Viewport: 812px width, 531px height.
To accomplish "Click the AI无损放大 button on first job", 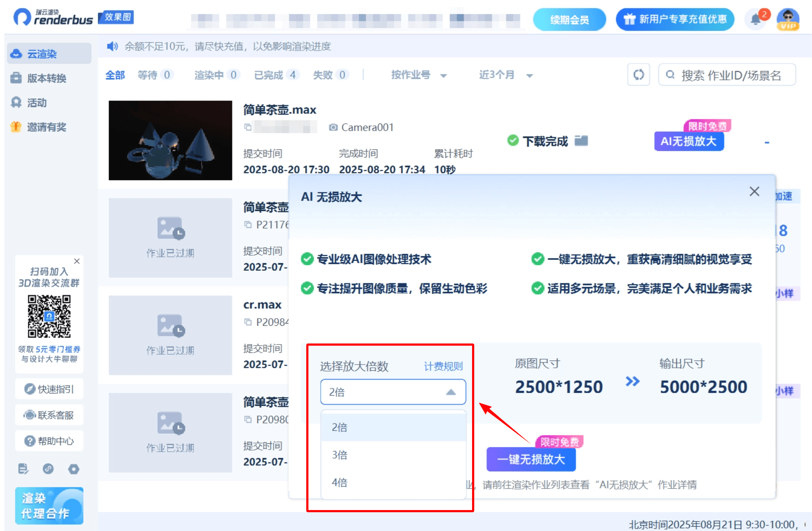I will (689, 141).
